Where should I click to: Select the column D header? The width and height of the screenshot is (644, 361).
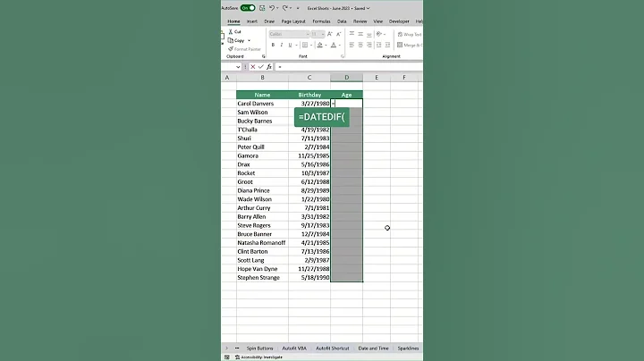coord(347,78)
